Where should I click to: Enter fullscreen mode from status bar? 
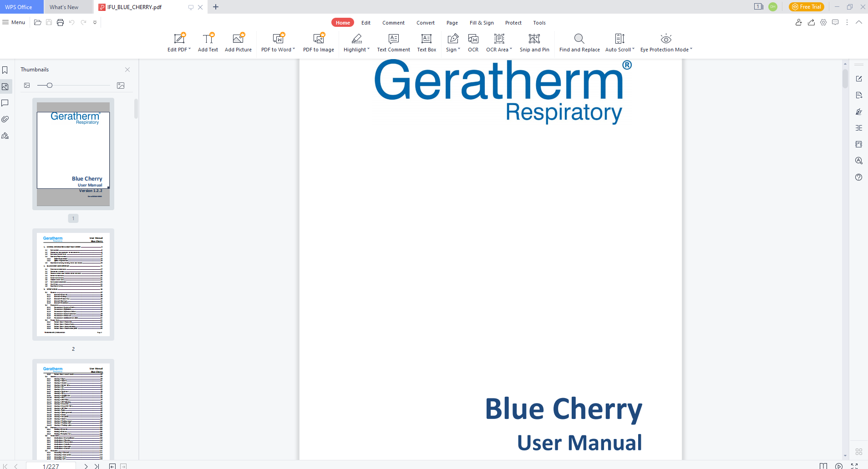pos(854,466)
